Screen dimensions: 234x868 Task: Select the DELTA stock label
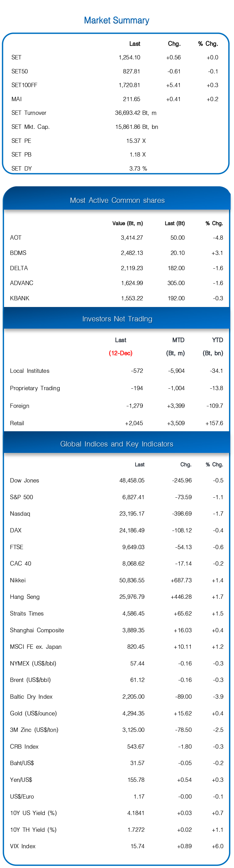pyautogui.click(x=19, y=268)
